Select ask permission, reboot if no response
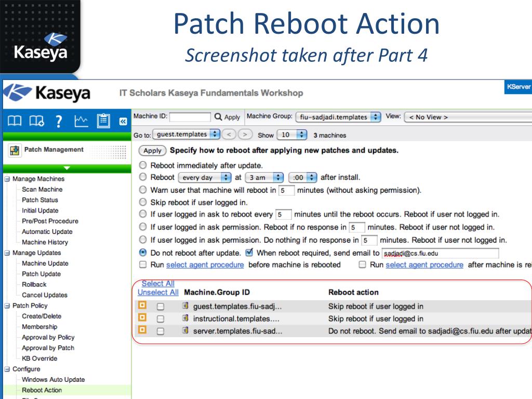532x399 pixels. pyautogui.click(x=143, y=227)
